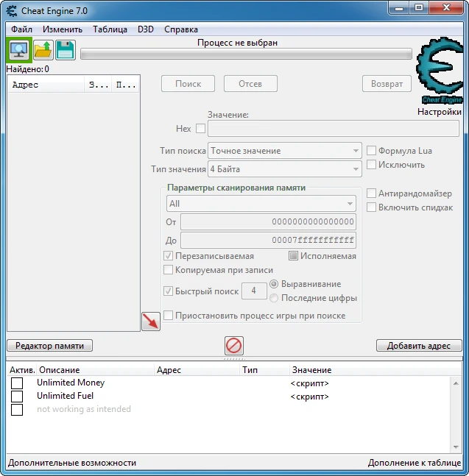Screen dimensions: 469x476
Task: Click the panel splitter grip dots
Action: coord(234,359)
